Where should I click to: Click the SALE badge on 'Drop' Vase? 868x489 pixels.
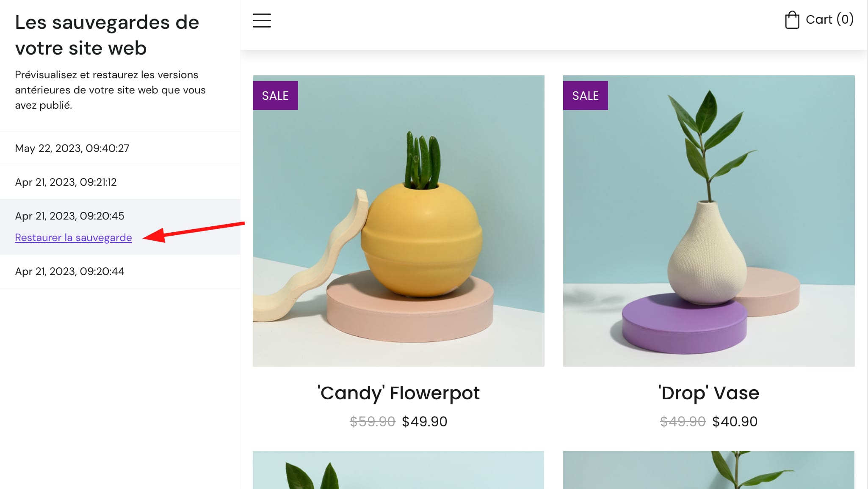(585, 96)
